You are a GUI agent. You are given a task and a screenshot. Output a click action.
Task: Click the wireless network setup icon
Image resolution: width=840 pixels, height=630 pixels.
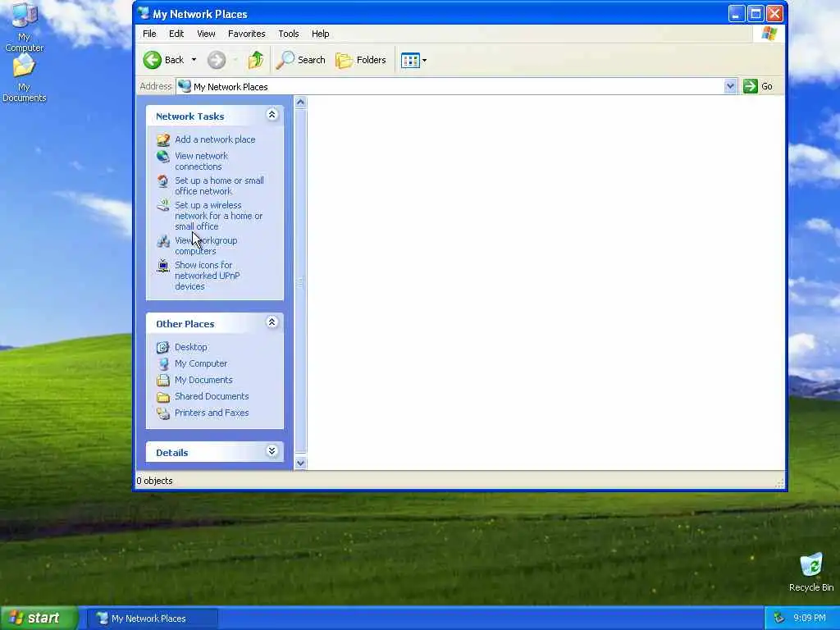pos(163,205)
